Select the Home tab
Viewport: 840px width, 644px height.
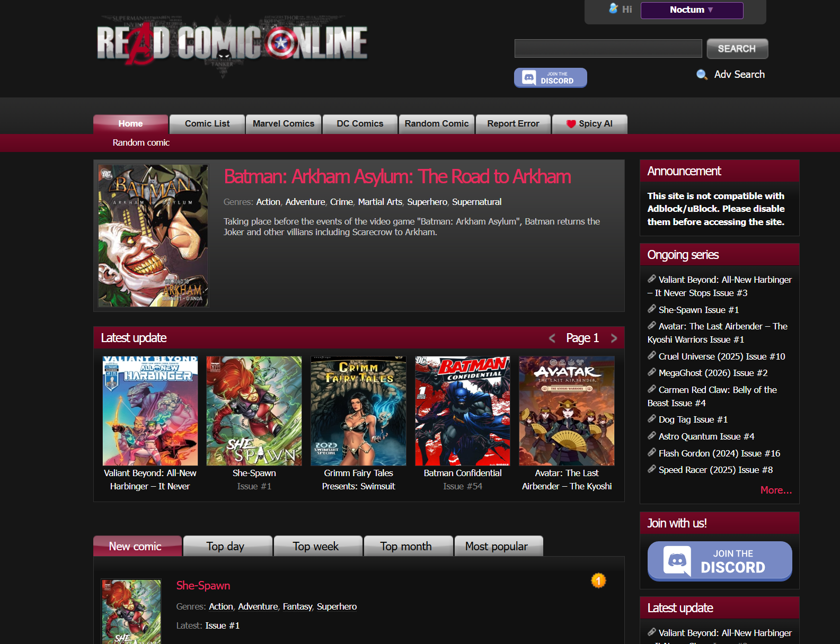point(130,124)
